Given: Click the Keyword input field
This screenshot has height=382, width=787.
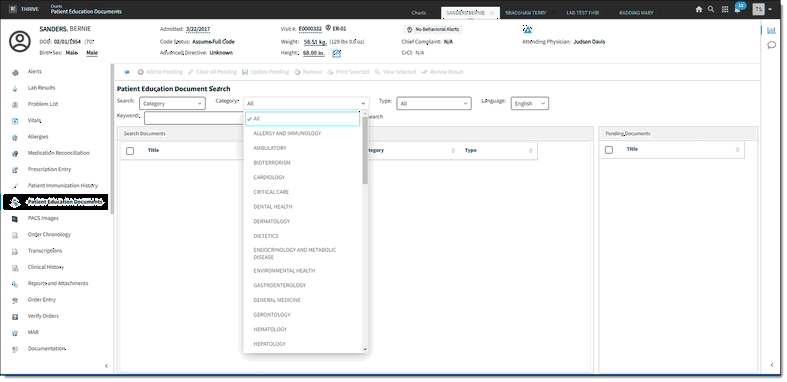Looking at the screenshot, I should pyautogui.click(x=194, y=118).
